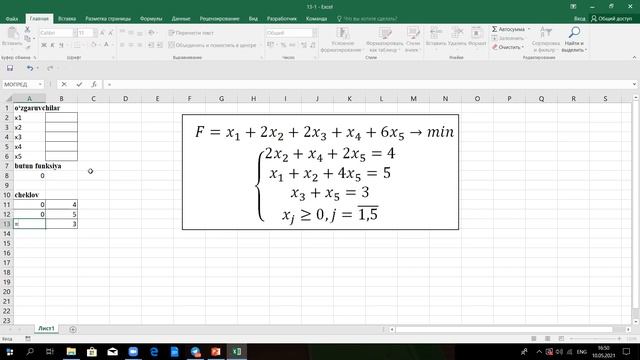Click the Increase Font Size icon
640x360 pixels.
(x=102, y=33)
